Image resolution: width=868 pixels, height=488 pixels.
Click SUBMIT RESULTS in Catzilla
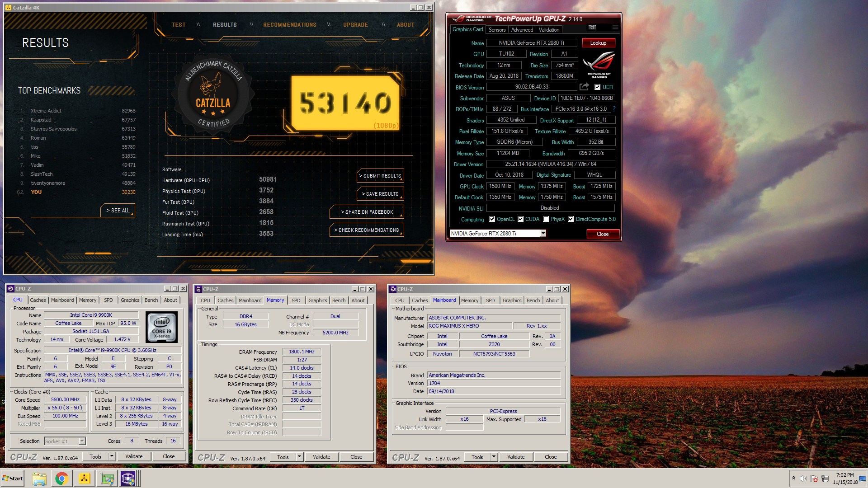[x=380, y=176]
